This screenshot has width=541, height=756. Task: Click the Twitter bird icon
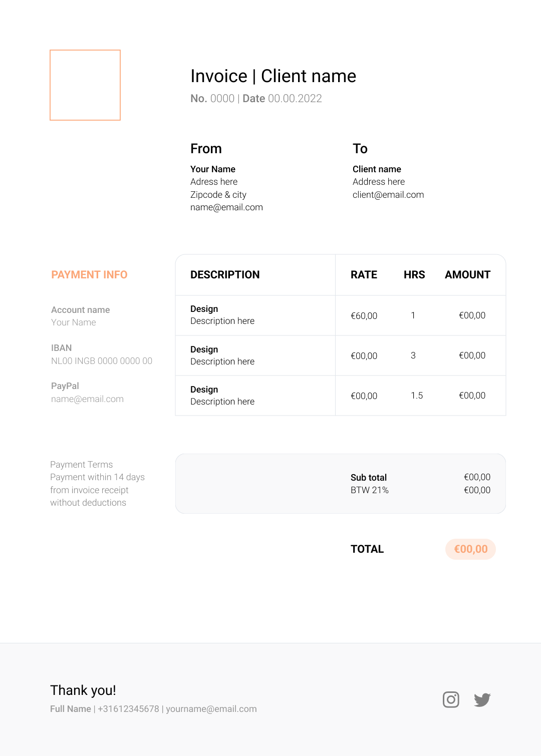(482, 700)
